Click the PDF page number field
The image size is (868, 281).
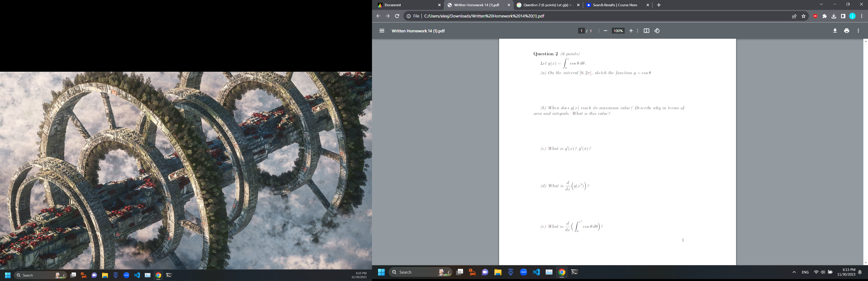[582, 31]
